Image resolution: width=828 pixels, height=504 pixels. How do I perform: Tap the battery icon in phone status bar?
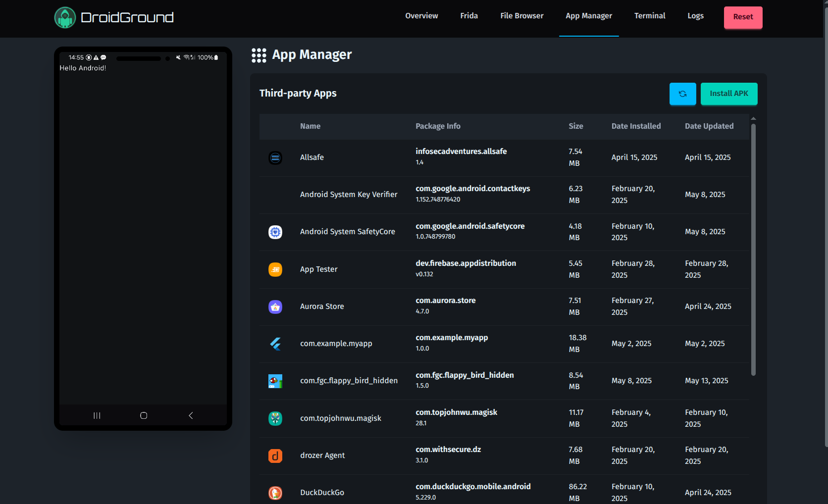point(216,57)
